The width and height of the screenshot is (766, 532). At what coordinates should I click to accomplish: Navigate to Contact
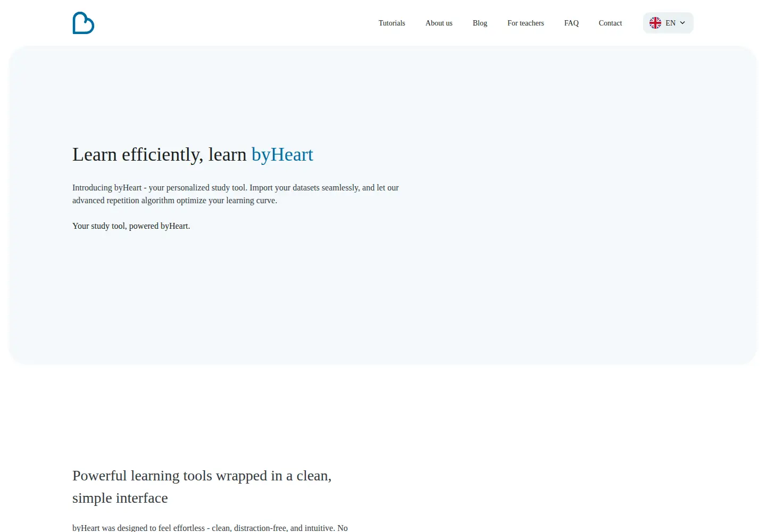[610, 23]
